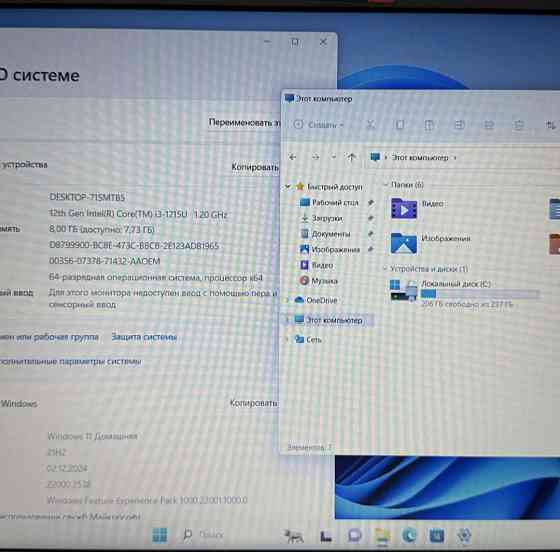Click Копировать beside device specifications
Viewport: 560px width, 552px height.
[255, 167]
